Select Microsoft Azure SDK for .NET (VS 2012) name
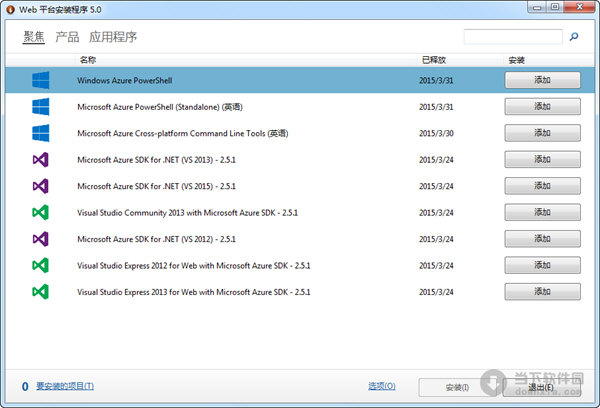Viewport: 600px width, 408px height. tap(157, 239)
